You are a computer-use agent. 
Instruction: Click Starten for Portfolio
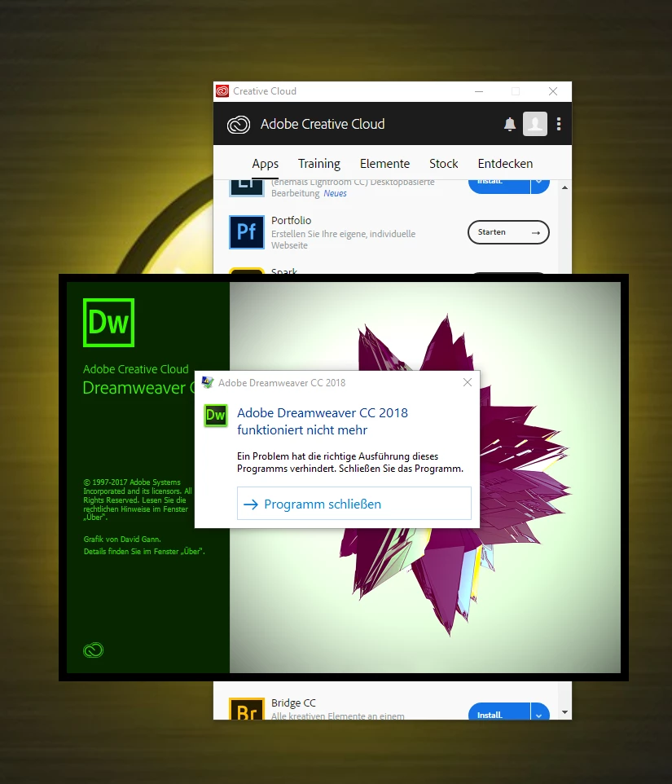(508, 232)
